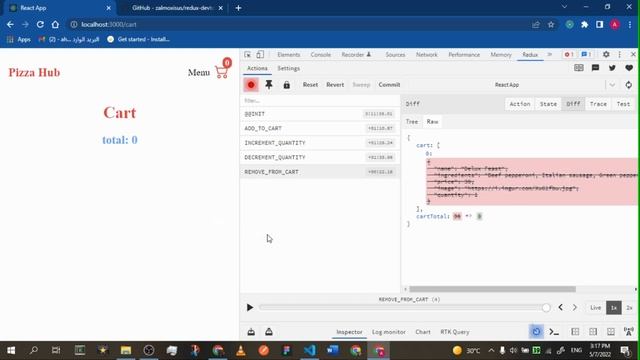Click the action filter input field
This screenshot has height=360, width=640.
click(320, 100)
